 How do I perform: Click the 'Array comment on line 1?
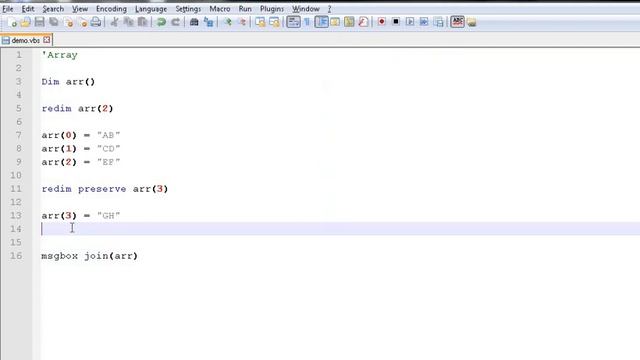[x=60, y=55]
